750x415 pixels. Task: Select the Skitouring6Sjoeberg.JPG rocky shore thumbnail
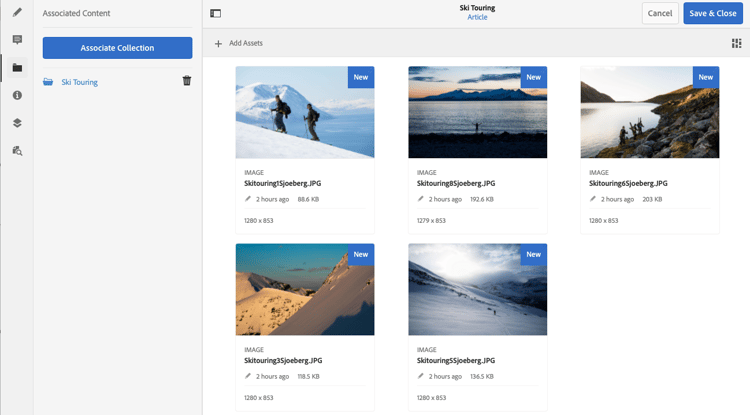point(650,112)
